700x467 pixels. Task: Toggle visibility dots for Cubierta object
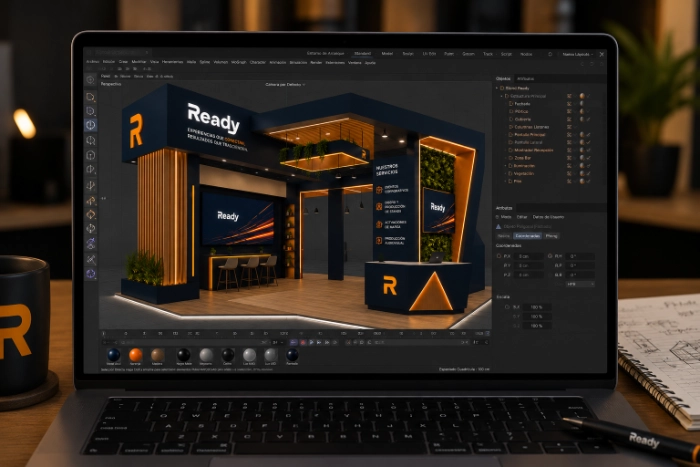click(570, 119)
